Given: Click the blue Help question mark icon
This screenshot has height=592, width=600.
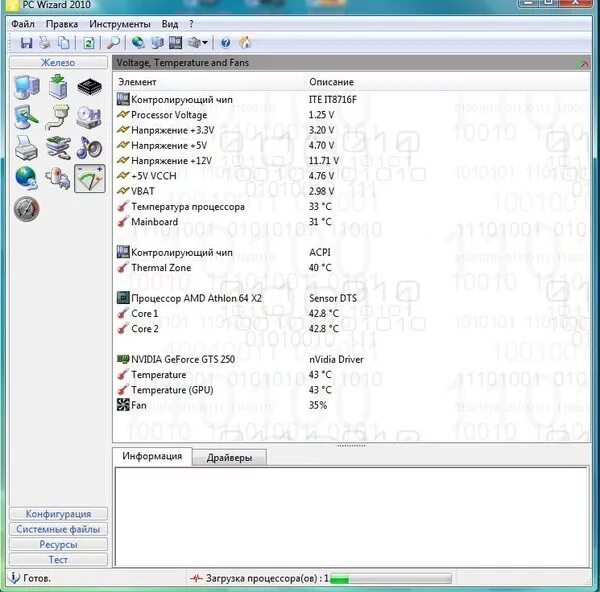Looking at the screenshot, I should pyautogui.click(x=226, y=42).
